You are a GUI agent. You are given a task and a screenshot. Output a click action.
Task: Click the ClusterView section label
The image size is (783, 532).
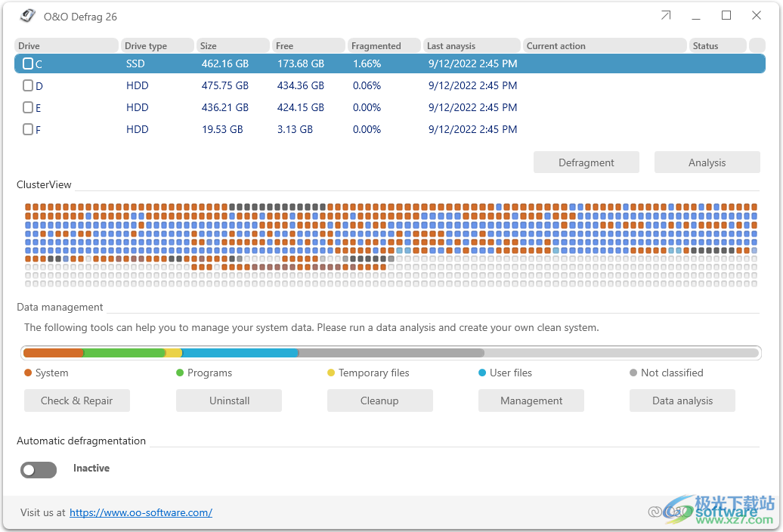click(44, 184)
